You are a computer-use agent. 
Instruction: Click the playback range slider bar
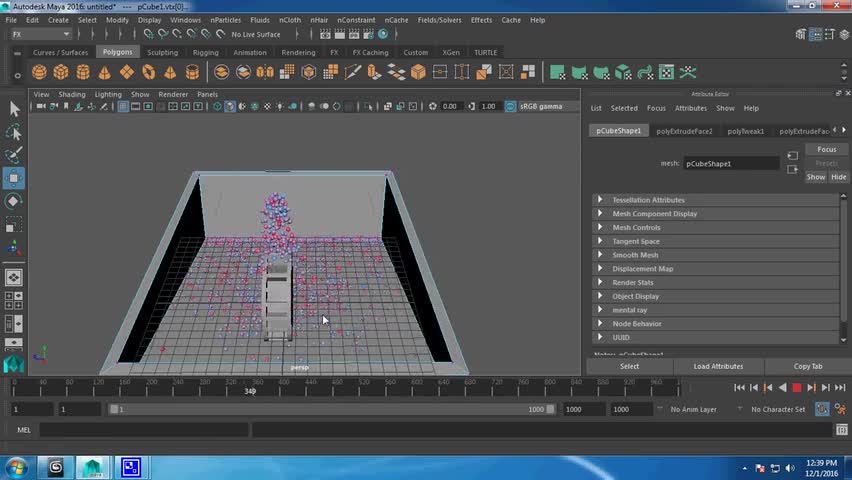[330, 409]
